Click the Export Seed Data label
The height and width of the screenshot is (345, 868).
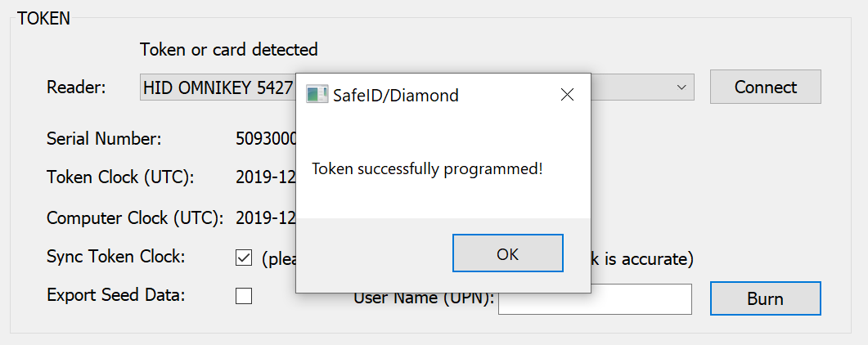coord(116,294)
